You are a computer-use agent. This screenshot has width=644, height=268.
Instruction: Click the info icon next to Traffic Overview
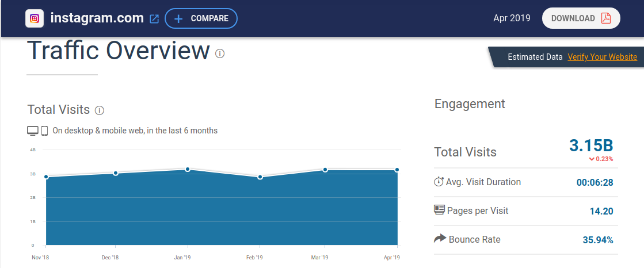click(220, 53)
